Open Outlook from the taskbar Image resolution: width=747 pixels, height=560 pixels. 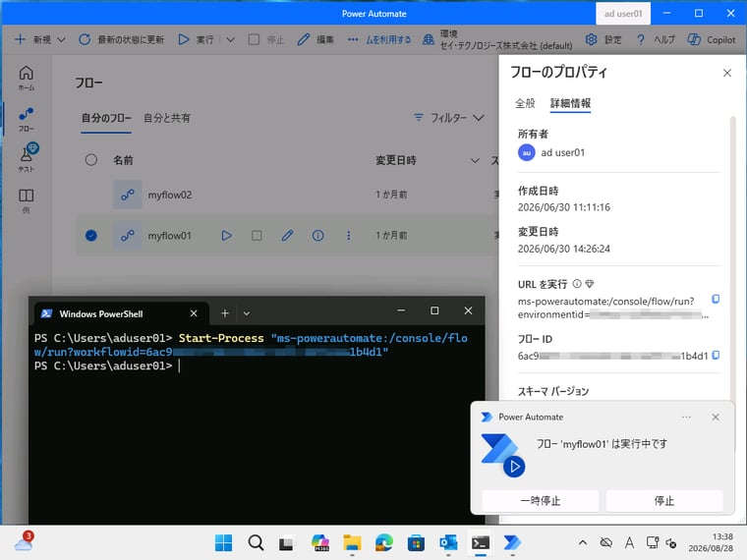[x=448, y=542]
